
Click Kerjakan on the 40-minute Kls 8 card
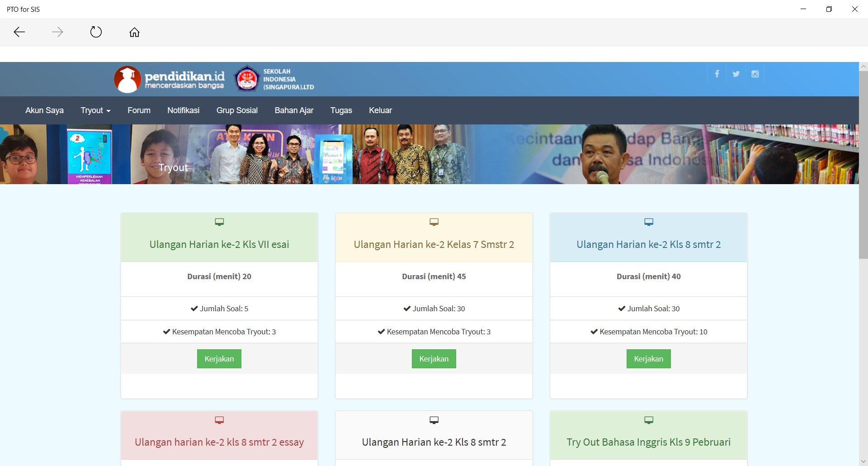click(649, 359)
